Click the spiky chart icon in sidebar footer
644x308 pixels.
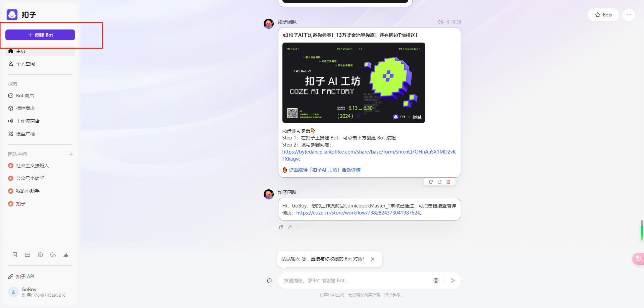click(x=66, y=255)
